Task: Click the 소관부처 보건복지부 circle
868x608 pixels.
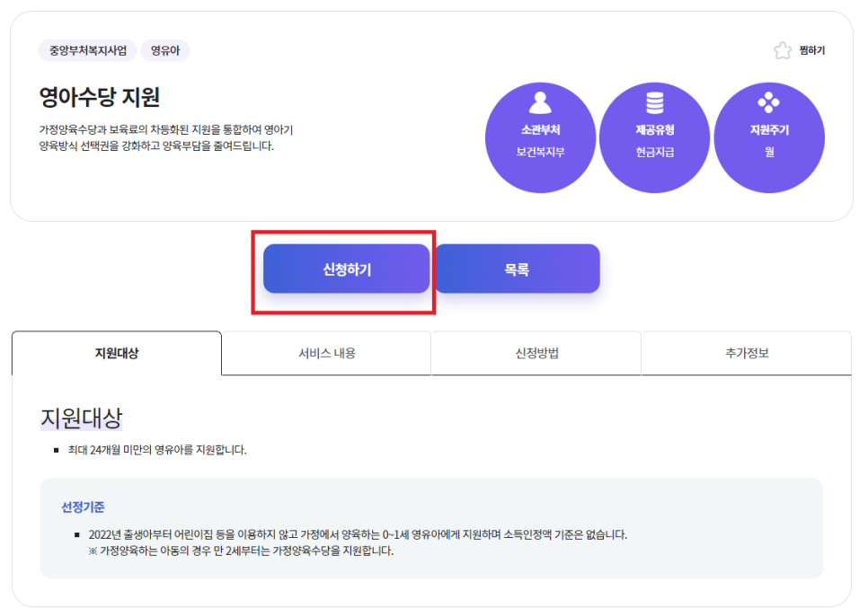Action: tap(541, 132)
